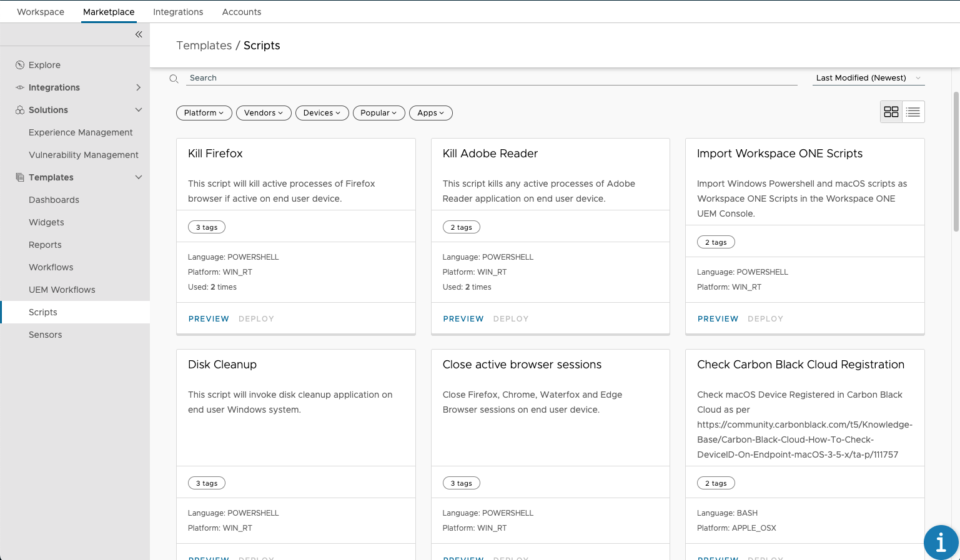
Task: Click the Integrations sidebar icon
Action: pyautogui.click(x=20, y=87)
